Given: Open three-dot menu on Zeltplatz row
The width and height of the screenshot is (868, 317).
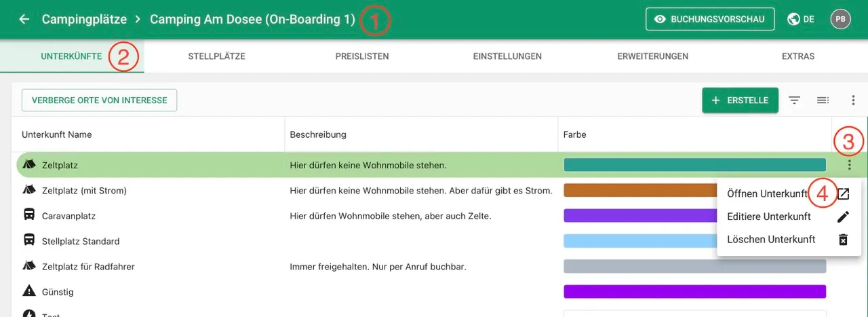Looking at the screenshot, I should coord(850,165).
